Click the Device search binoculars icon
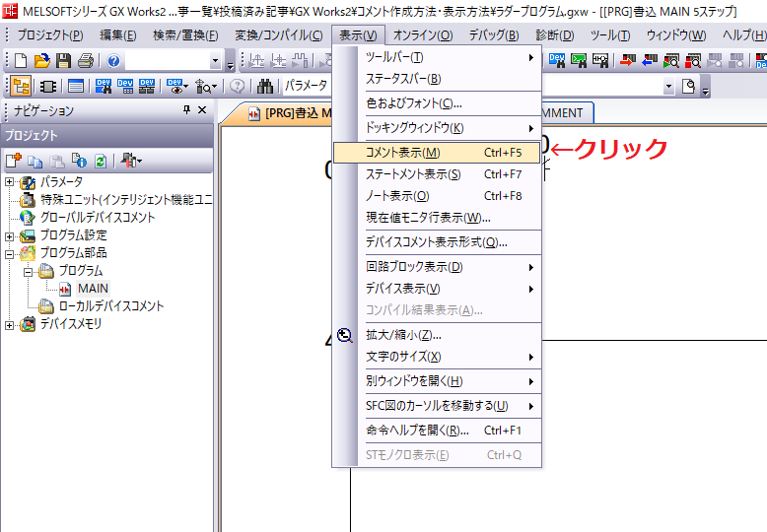This screenshot has width=767, height=532. [557, 61]
